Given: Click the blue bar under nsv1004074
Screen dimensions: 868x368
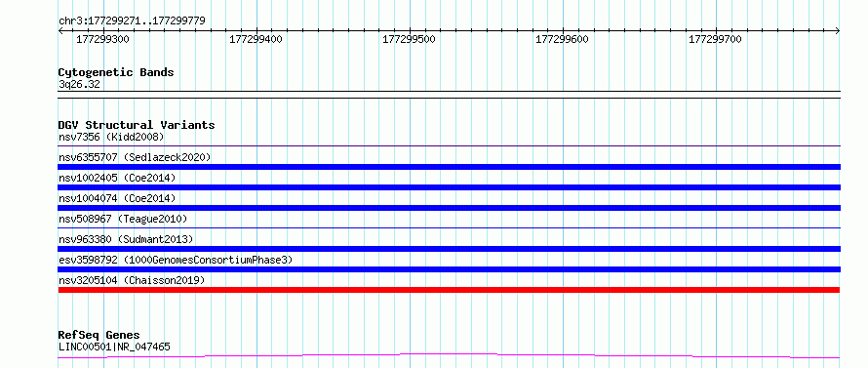Looking at the screenshot, I should click(x=449, y=208).
